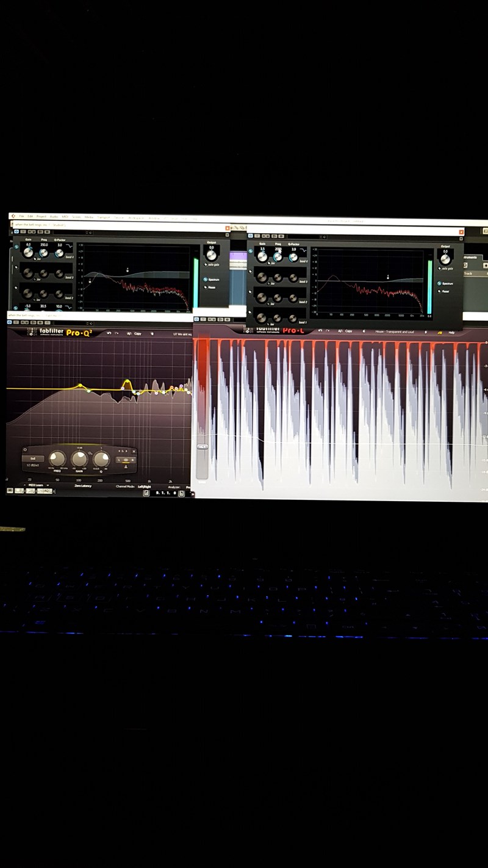Viewport: 488px width, 868px height.
Task: Click the FREQ knob in Pro-Q 2
Action: pyautogui.click(x=57, y=458)
